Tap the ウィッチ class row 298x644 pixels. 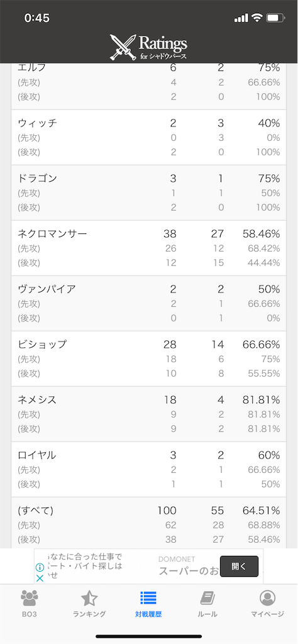[x=148, y=137]
